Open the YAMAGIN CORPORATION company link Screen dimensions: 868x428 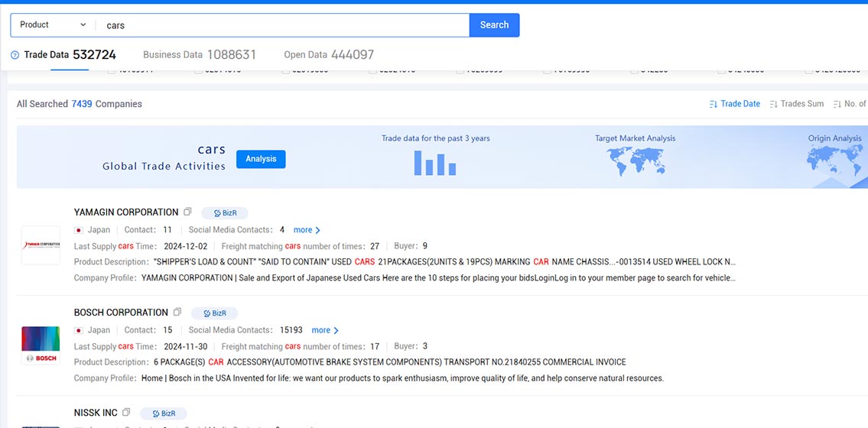(126, 212)
